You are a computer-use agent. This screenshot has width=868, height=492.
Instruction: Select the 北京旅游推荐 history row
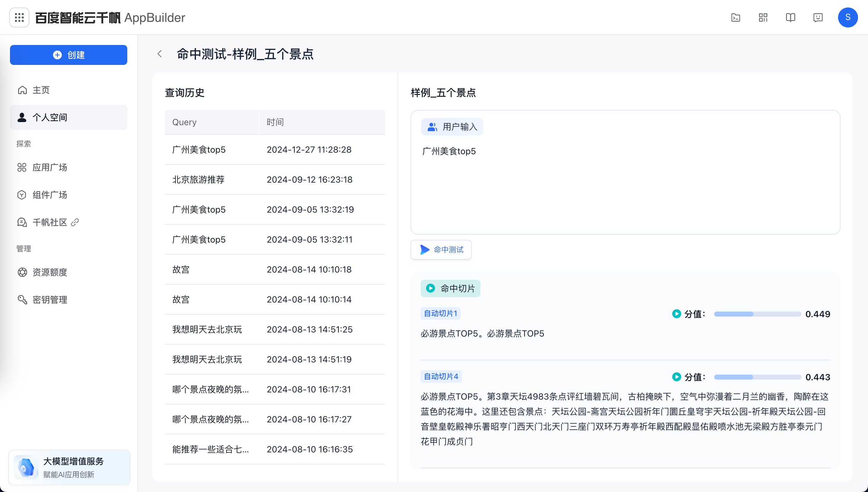click(275, 180)
